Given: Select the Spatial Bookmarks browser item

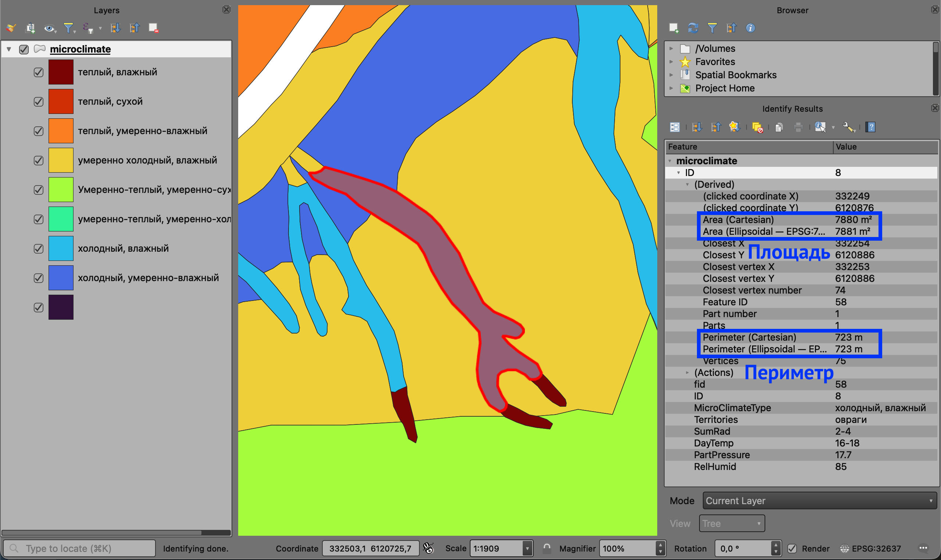Looking at the screenshot, I should click(736, 75).
